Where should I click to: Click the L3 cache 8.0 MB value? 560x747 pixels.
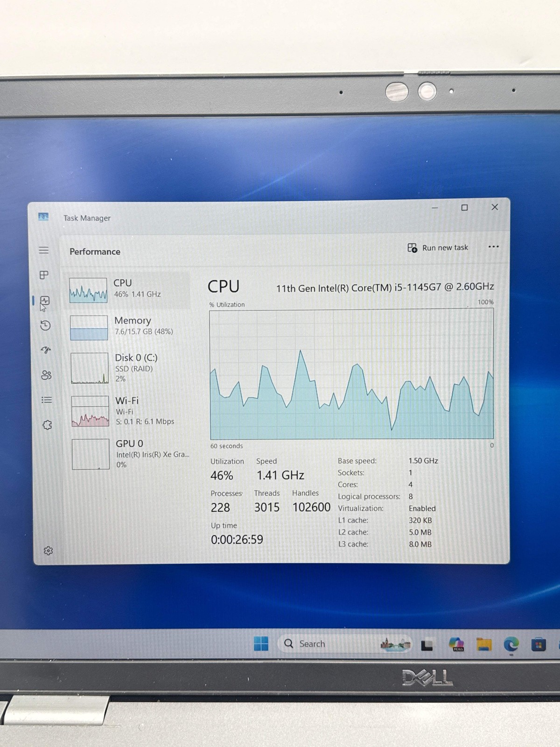pyautogui.click(x=420, y=544)
